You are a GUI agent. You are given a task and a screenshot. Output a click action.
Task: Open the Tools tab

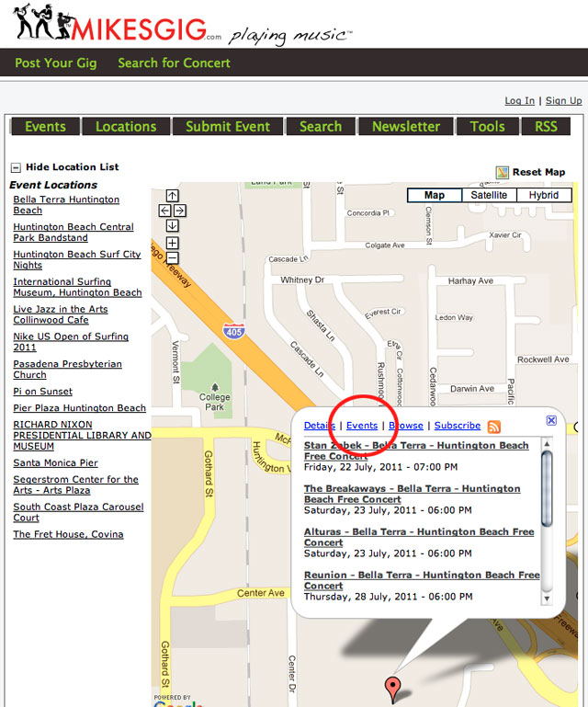coord(488,127)
